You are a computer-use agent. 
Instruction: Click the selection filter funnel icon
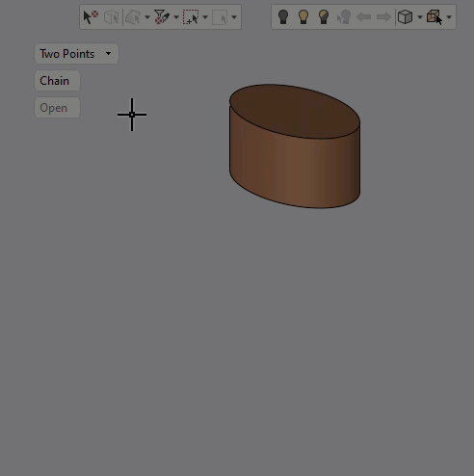pyautogui.click(x=162, y=17)
